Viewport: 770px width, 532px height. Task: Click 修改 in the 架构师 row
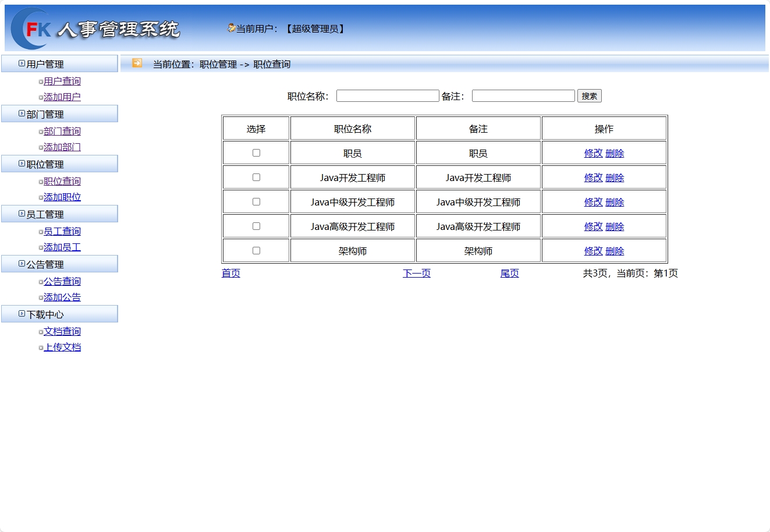(594, 251)
